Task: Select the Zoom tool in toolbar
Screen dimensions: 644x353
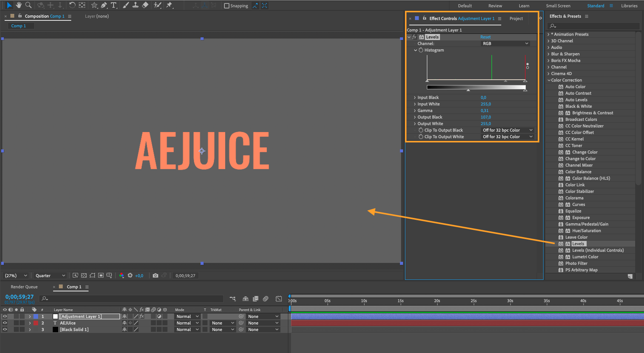Action: pyautogui.click(x=28, y=5)
